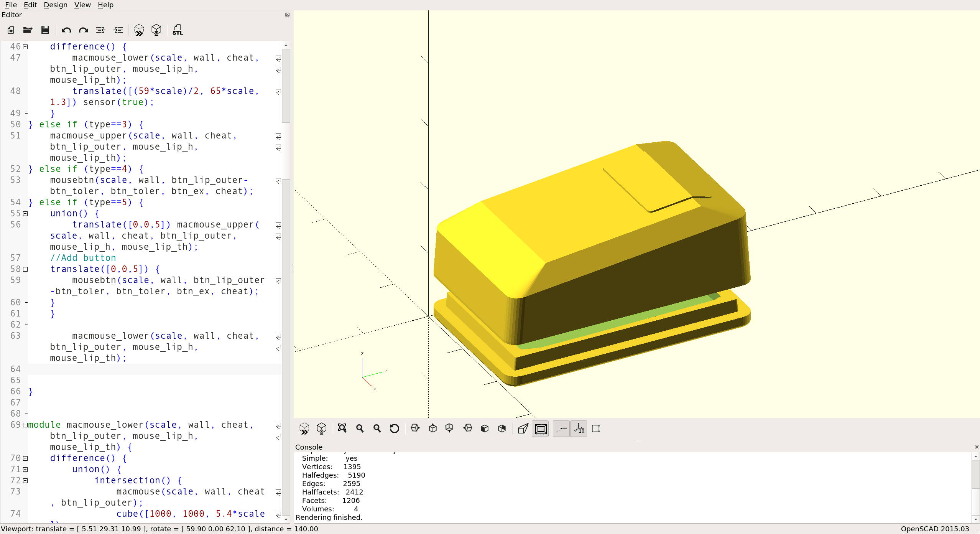Click zoom out magnifier in viewer toolbar
This screenshot has width=980, height=534.
pos(377,429)
